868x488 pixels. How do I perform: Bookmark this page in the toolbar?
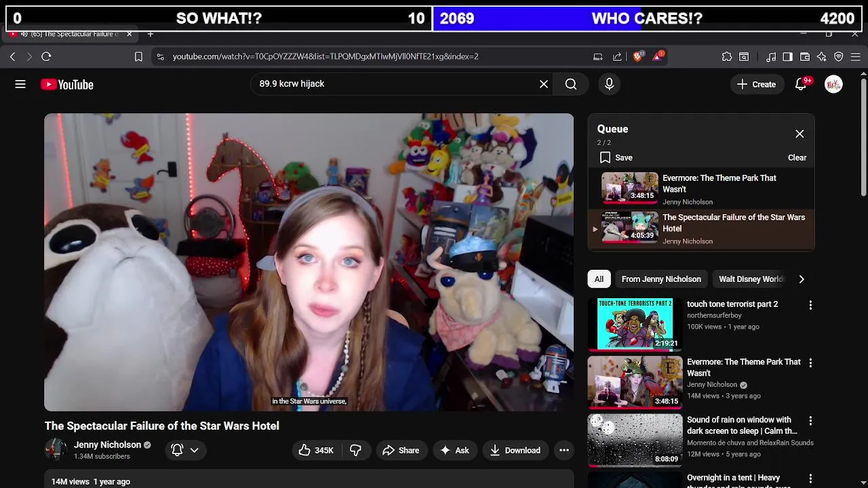[138, 57]
